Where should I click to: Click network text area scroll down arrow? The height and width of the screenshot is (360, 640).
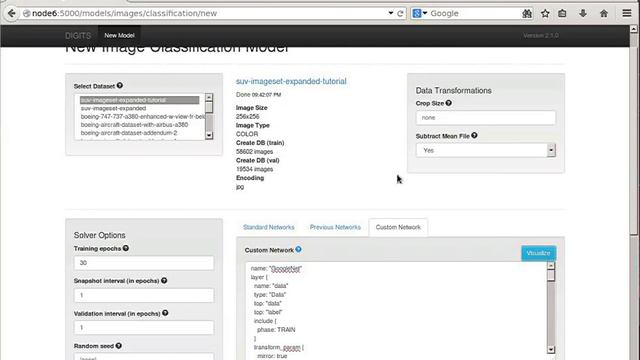coord(551,350)
